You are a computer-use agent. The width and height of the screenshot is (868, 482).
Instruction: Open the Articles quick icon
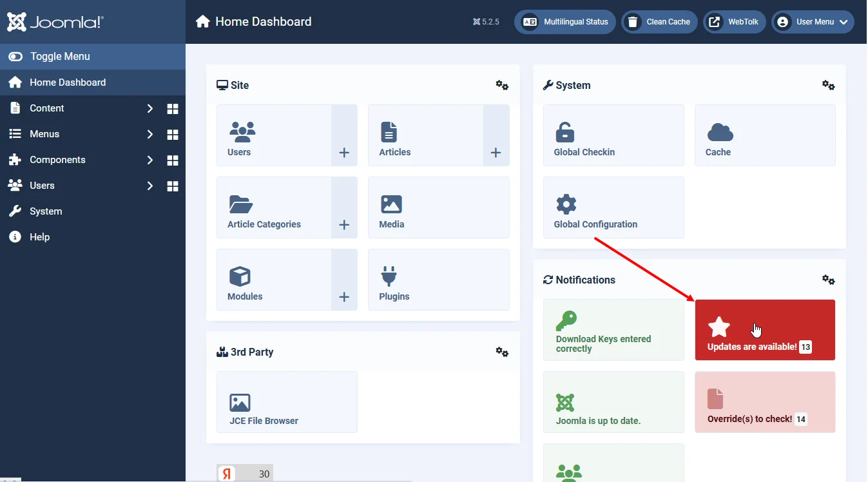point(425,135)
